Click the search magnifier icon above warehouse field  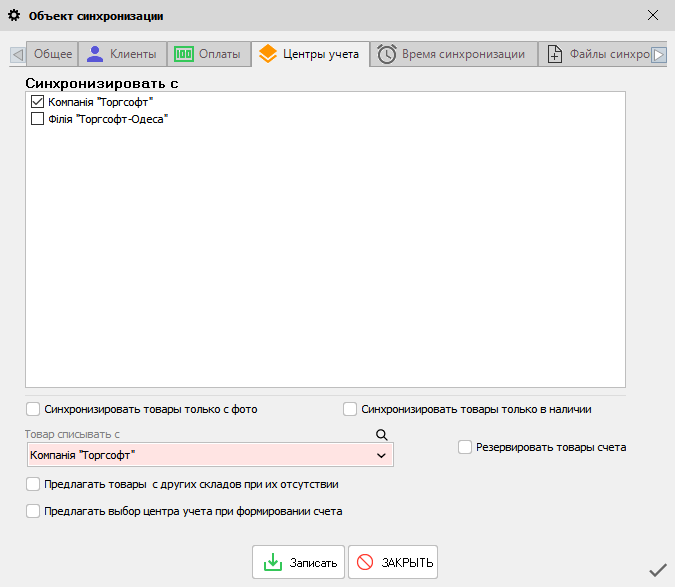coord(380,435)
